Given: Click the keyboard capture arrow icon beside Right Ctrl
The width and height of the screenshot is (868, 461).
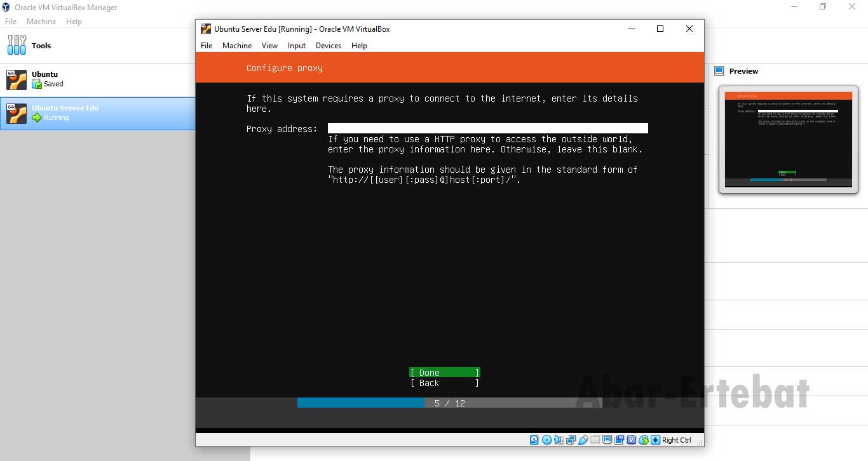Looking at the screenshot, I should 655,440.
